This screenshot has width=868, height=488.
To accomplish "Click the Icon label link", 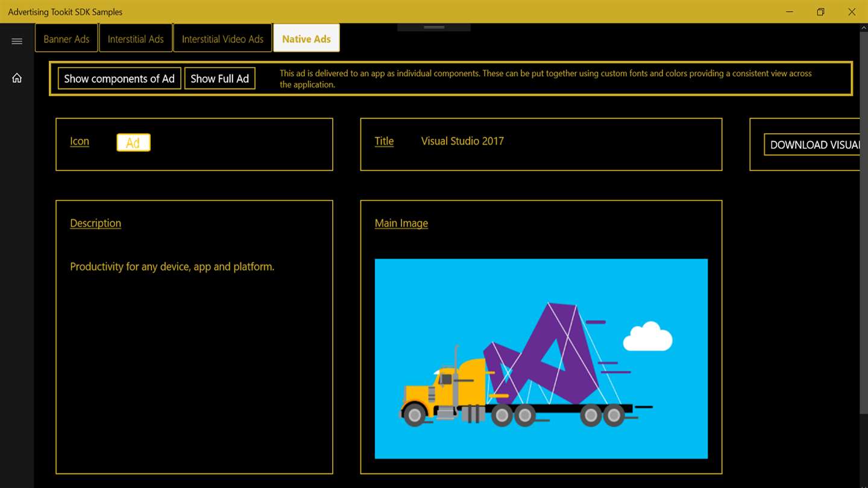I will pyautogui.click(x=80, y=141).
